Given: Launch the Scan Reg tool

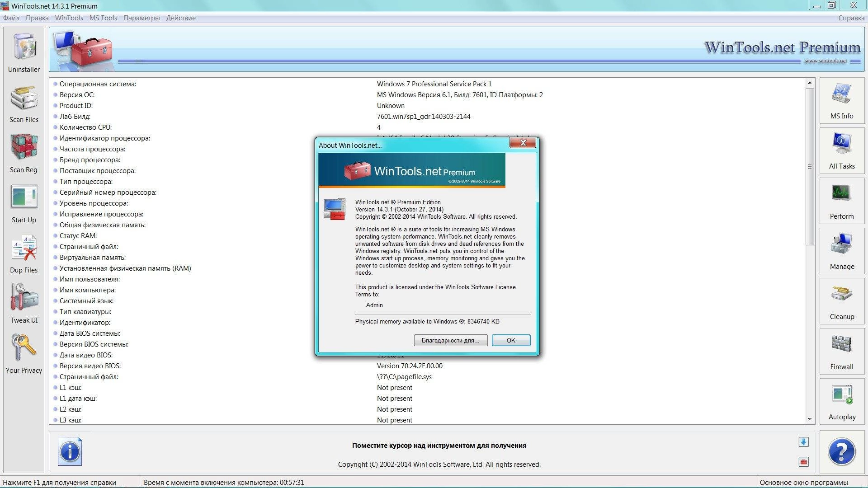Looking at the screenshot, I should pos(24,153).
